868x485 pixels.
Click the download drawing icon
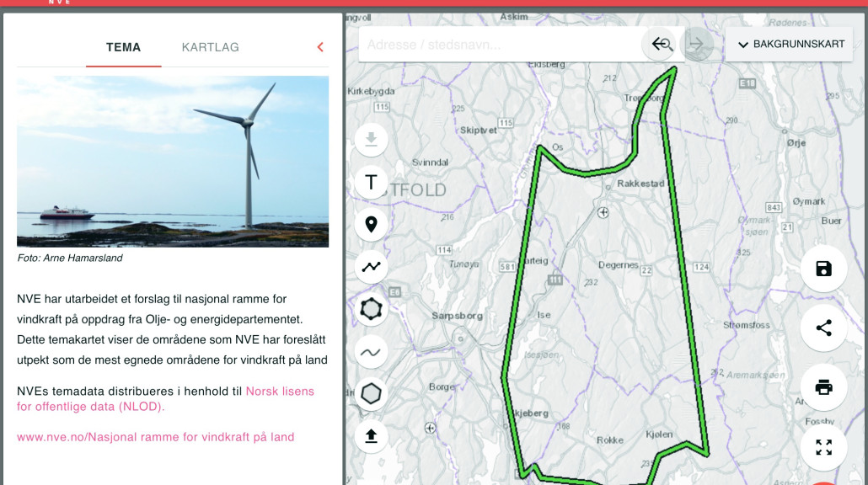(x=371, y=139)
